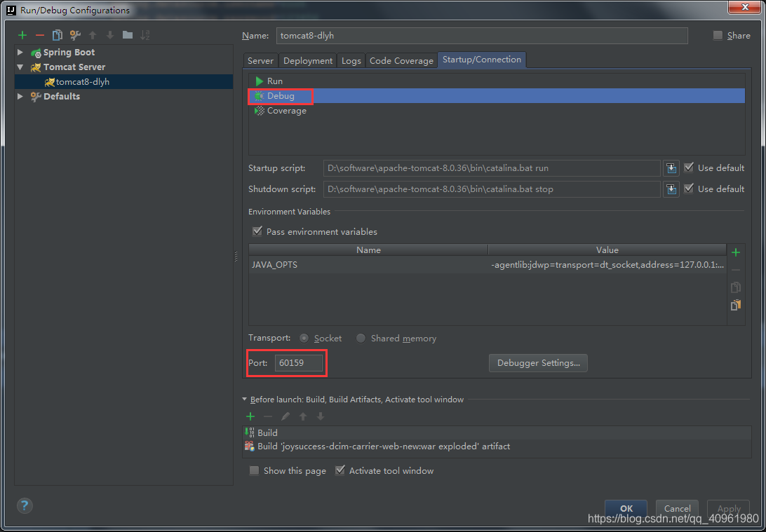
Task: Select the Defaults tree item
Action: tap(62, 96)
